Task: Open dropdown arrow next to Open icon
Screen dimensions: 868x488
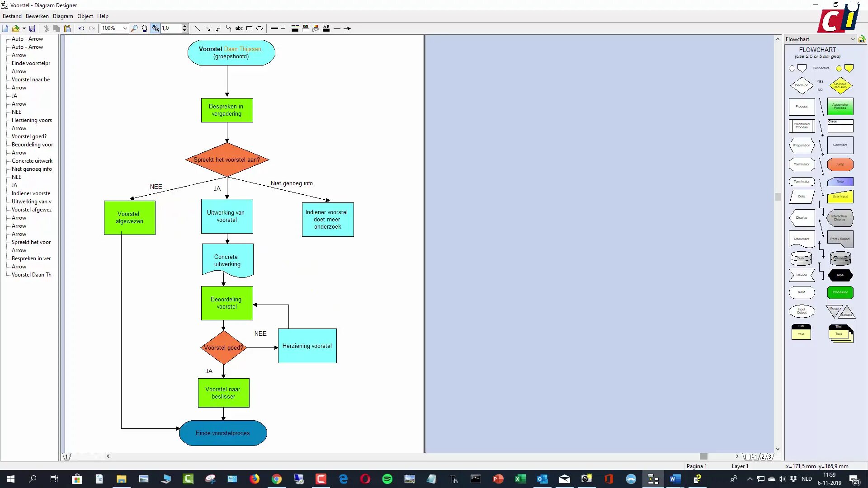Action: pos(24,28)
